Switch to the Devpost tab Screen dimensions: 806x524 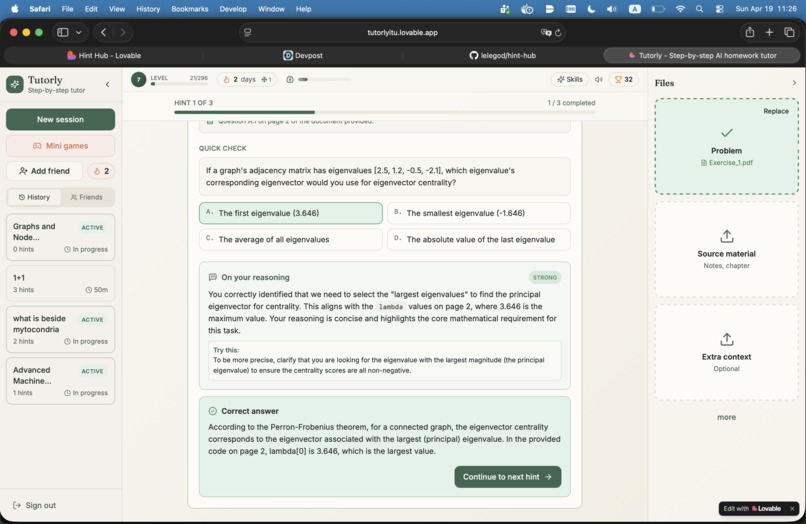tap(303, 56)
